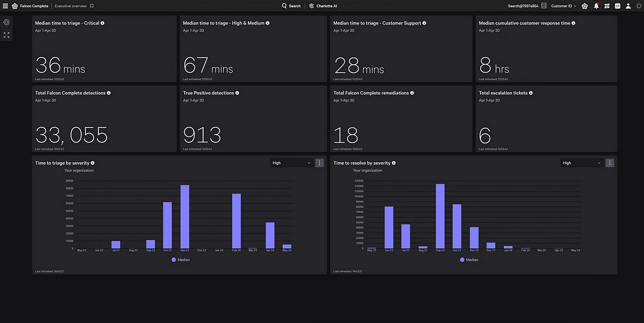Expand the Customer ID dropdown

[x=563, y=6]
